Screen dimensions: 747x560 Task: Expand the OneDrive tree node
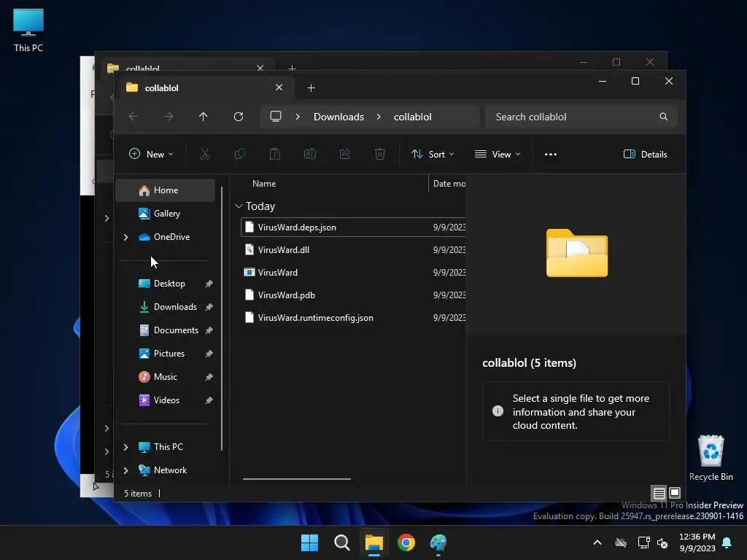(125, 237)
